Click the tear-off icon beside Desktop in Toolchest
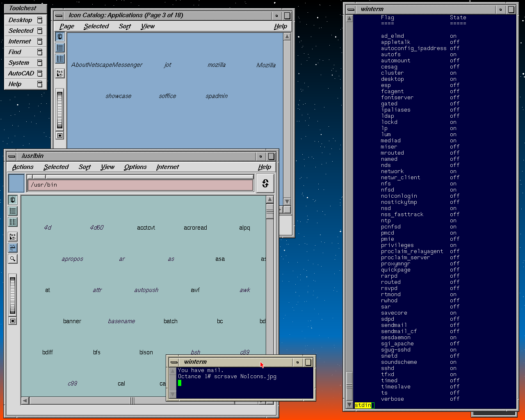This screenshot has height=420, width=525. (40, 20)
